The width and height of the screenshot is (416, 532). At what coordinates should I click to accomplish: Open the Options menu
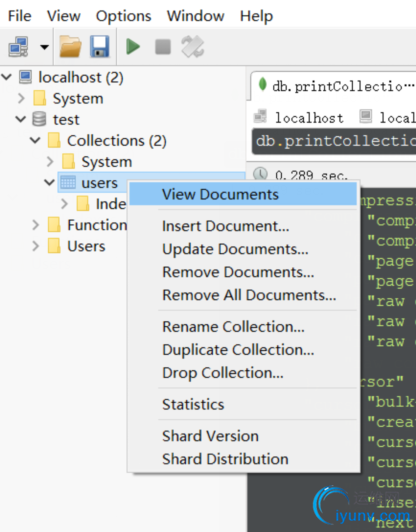coord(124,16)
